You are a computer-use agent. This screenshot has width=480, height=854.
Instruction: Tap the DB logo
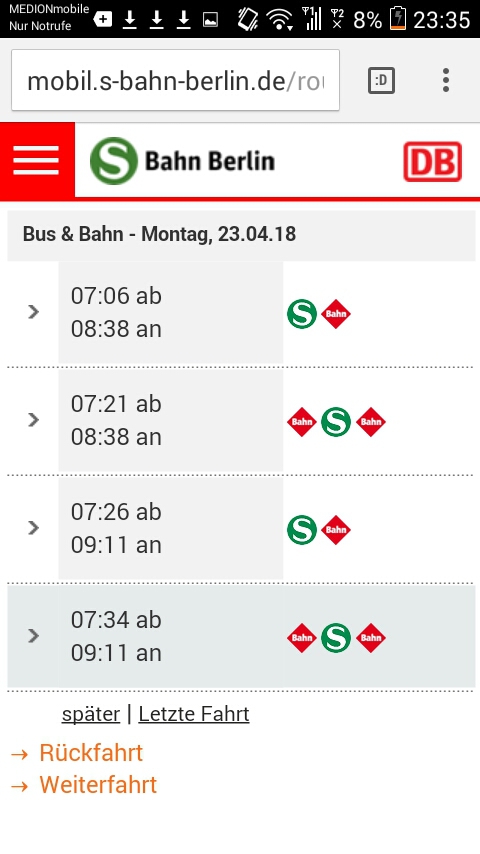[x=433, y=162]
